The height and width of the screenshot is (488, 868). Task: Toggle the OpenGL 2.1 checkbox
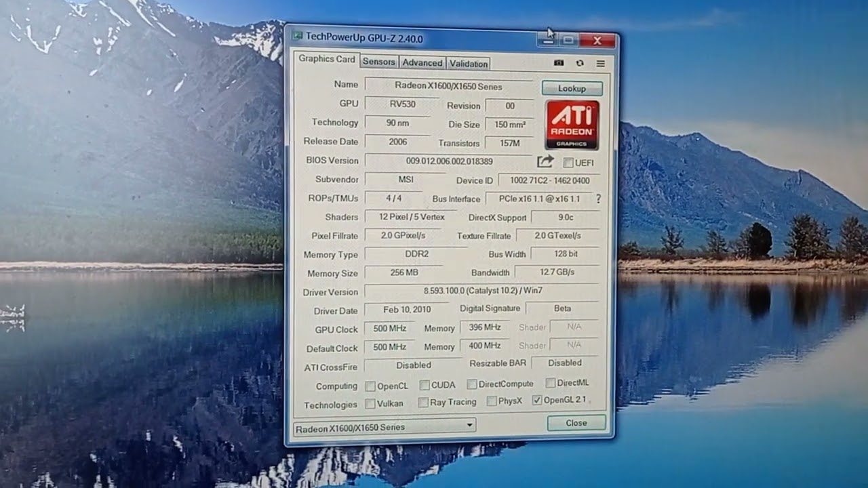tap(537, 401)
